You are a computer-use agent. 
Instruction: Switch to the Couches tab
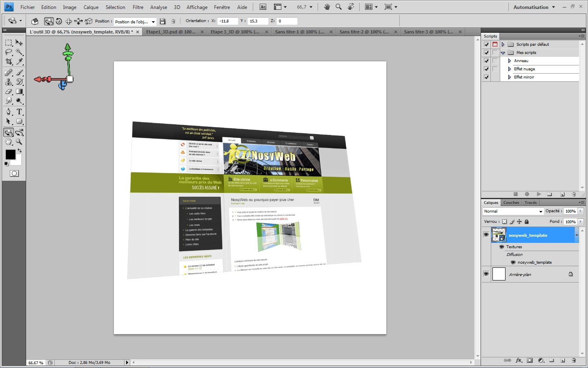[511, 202]
